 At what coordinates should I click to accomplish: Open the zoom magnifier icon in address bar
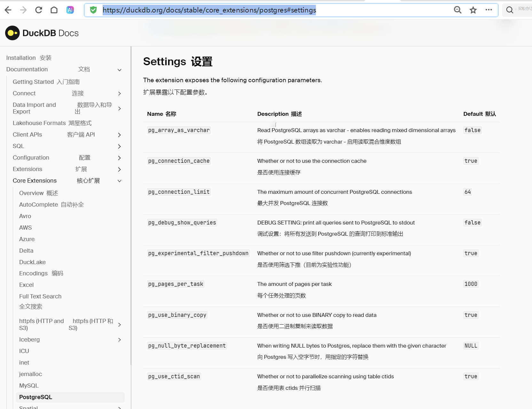[458, 10]
